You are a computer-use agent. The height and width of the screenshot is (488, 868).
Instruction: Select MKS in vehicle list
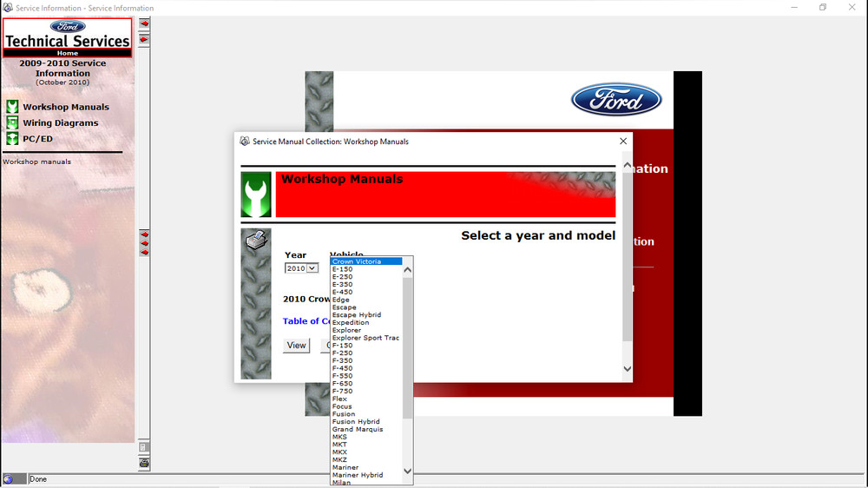pyautogui.click(x=366, y=437)
